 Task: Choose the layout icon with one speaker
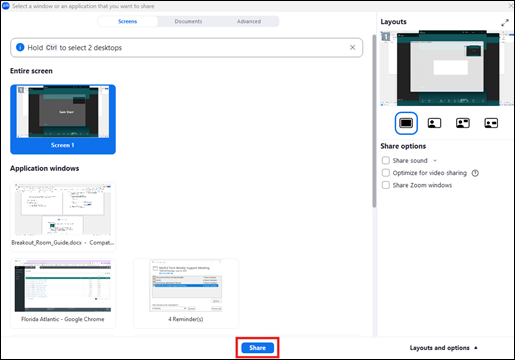point(434,123)
